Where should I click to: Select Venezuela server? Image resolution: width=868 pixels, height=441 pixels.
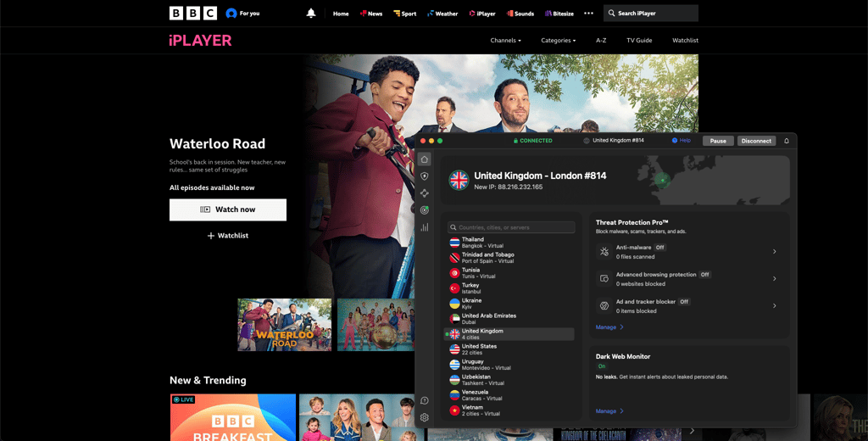pyautogui.click(x=509, y=395)
